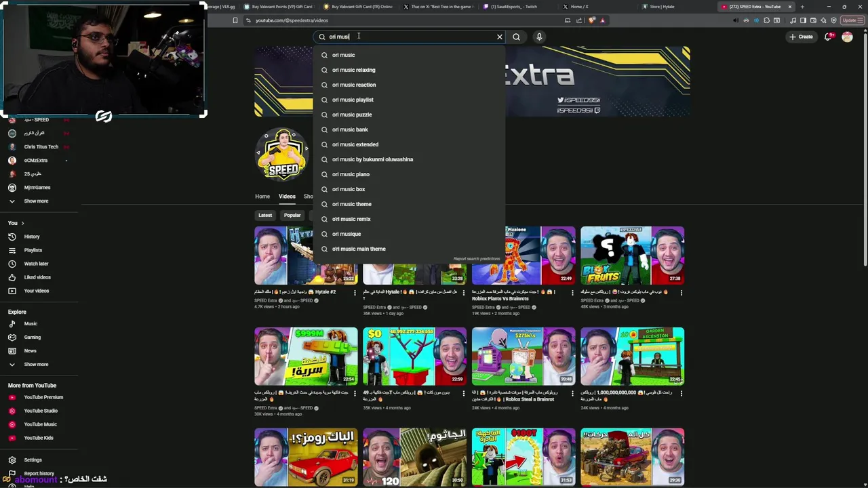Open Music under Explore
The height and width of the screenshot is (488, 868).
point(31,324)
